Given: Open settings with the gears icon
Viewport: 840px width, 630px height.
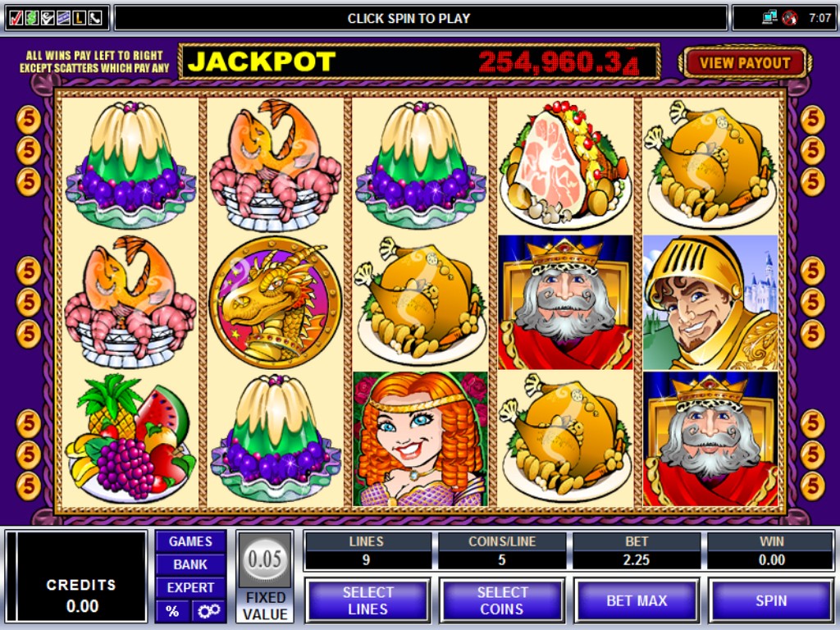Looking at the screenshot, I should click(208, 610).
